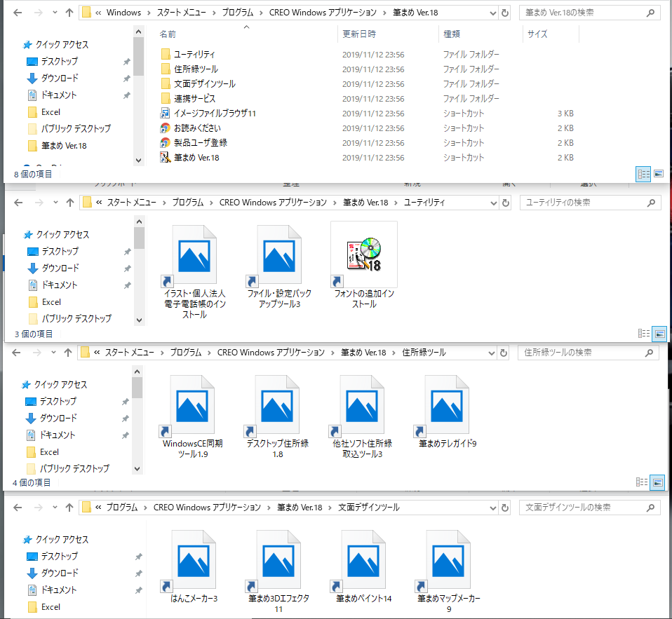Select the 連携サービス folder
The width and height of the screenshot is (672, 619).
(194, 99)
